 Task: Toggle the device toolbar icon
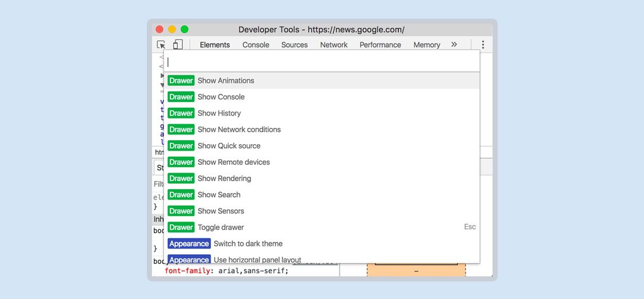(178, 45)
